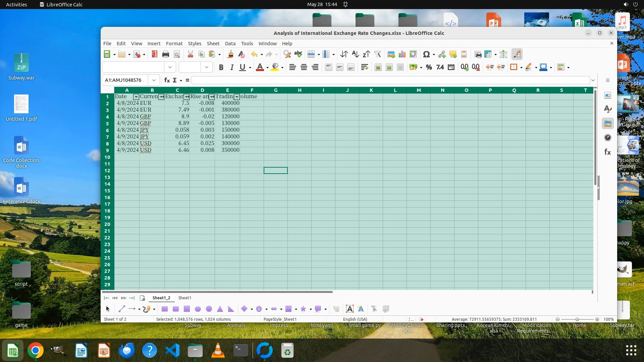Viewport: 644px width, 362px height.
Task: Expand the Name Box dropdown
Action: [x=154, y=80]
